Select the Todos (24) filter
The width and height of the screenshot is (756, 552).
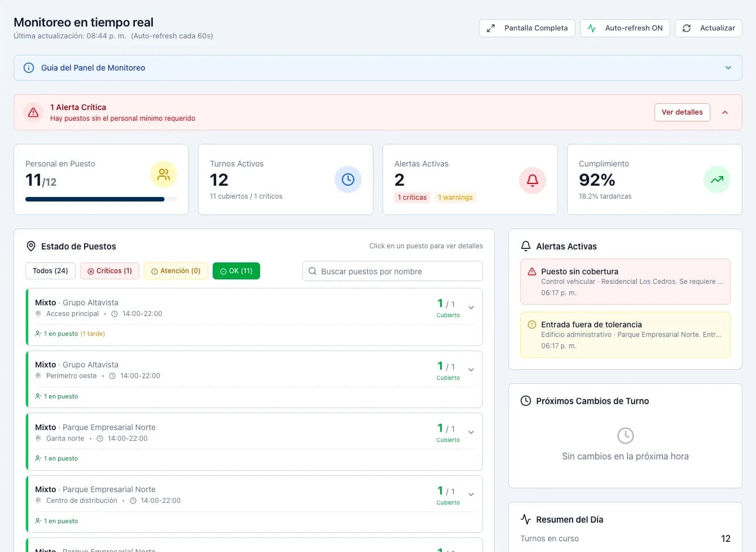(x=50, y=271)
